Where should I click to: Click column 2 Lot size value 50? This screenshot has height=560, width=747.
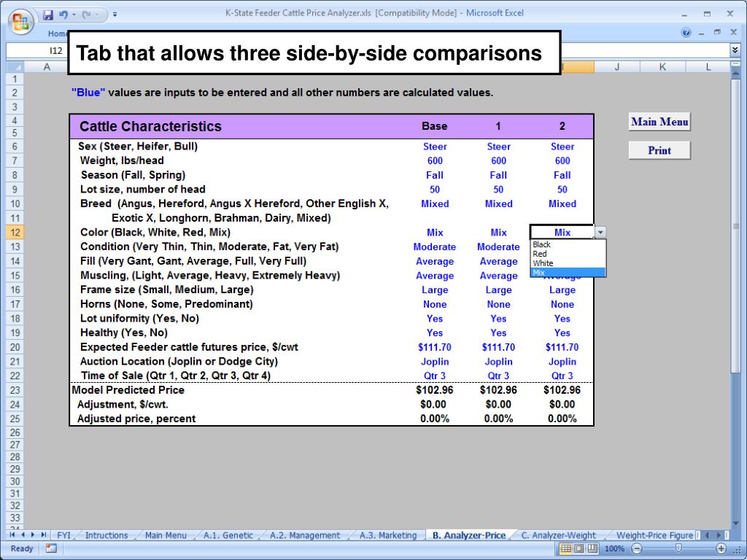(x=562, y=190)
